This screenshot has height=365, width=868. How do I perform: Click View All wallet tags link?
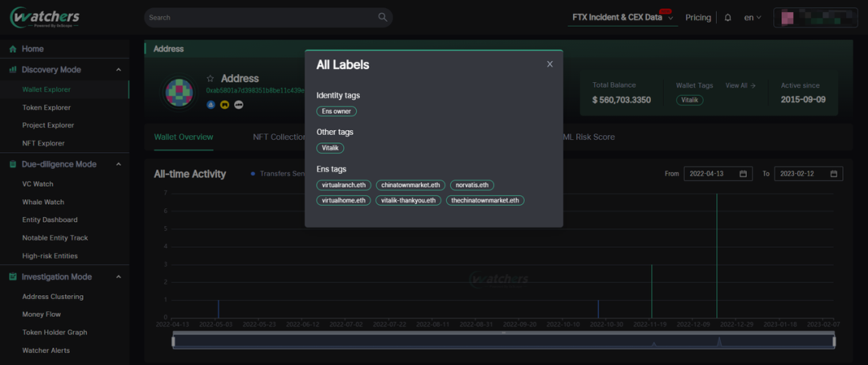[741, 85]
